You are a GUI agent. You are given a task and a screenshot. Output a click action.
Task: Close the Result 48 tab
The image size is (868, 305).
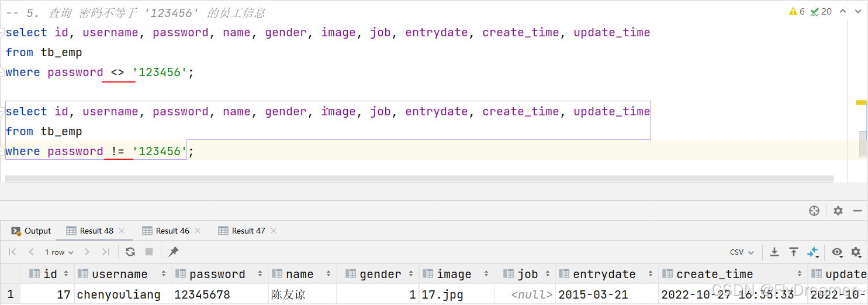(122, 231)
